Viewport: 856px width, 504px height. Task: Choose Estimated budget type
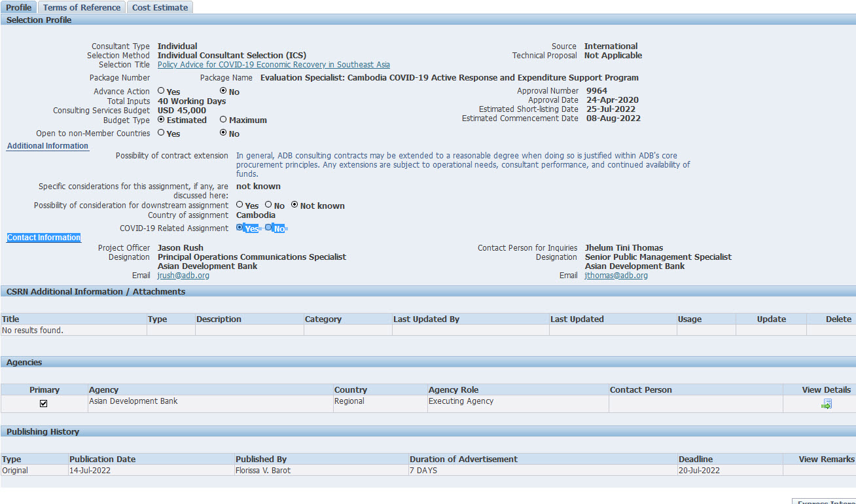point(161,120)
